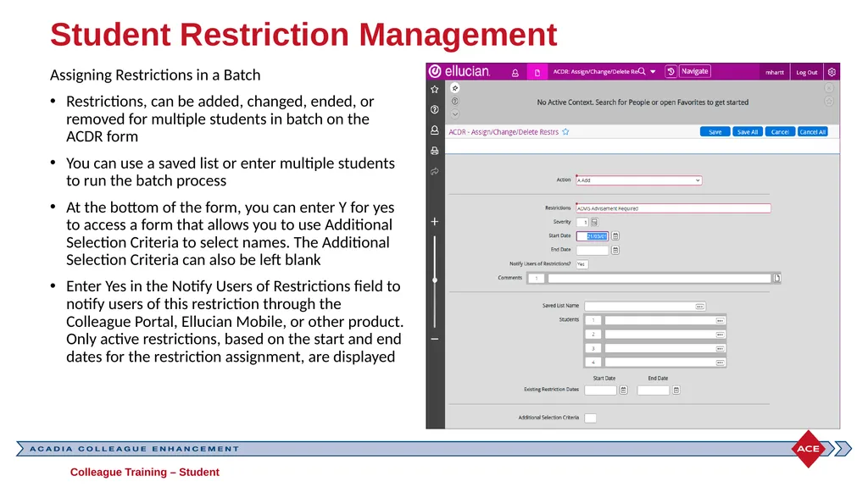Click the Comments text field
This screenshot has height=487, width=868.
(x=659, y=279)
